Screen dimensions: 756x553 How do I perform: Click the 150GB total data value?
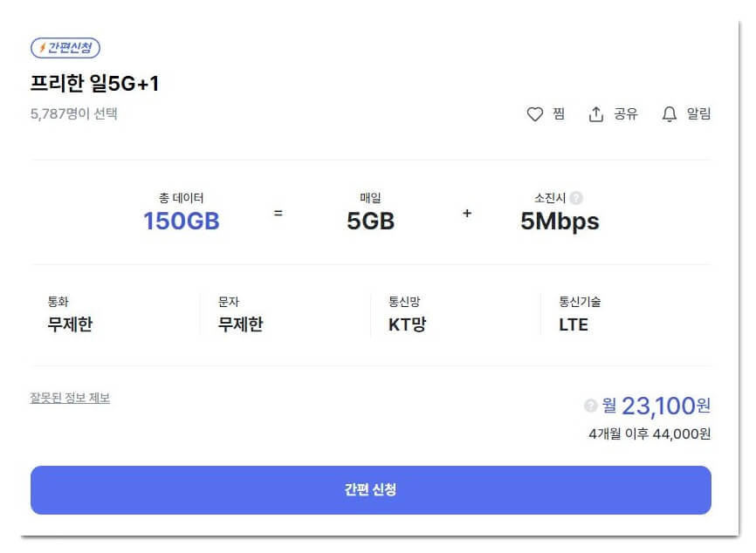180,222
